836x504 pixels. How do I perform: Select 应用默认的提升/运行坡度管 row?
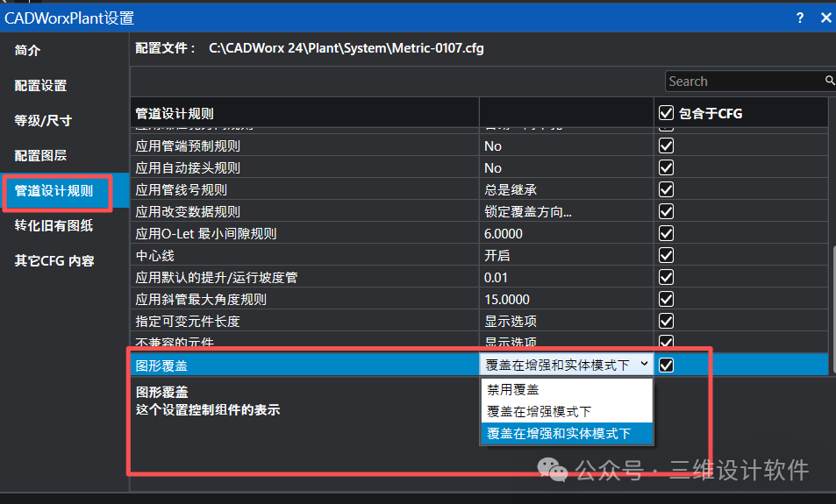(x=305, y=277)
